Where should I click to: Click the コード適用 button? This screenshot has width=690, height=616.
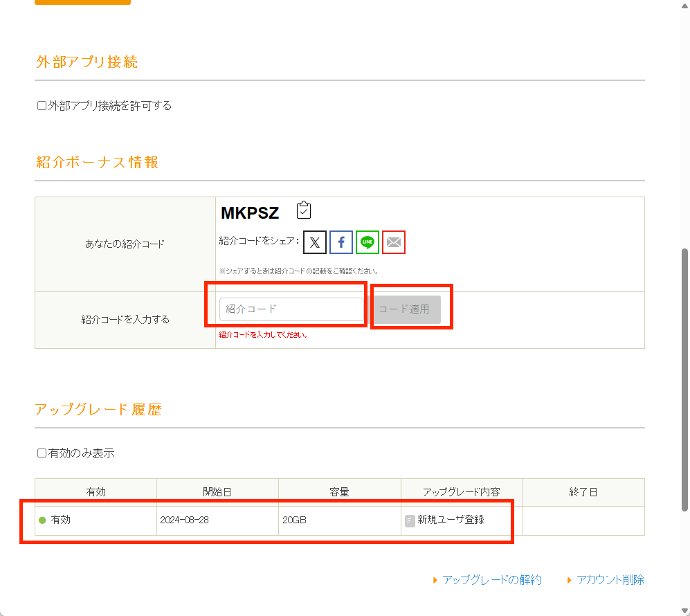point(404,309)
